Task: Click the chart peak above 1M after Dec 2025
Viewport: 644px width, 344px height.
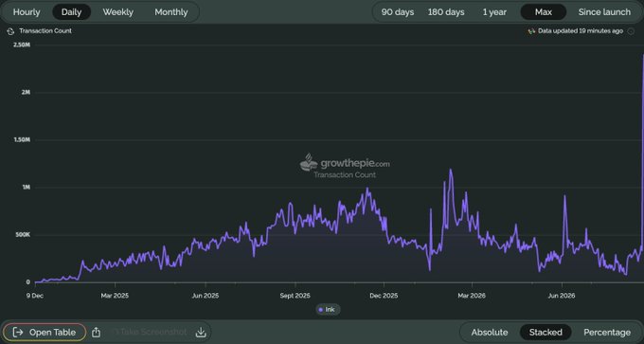Action: (x=451, y=170)
